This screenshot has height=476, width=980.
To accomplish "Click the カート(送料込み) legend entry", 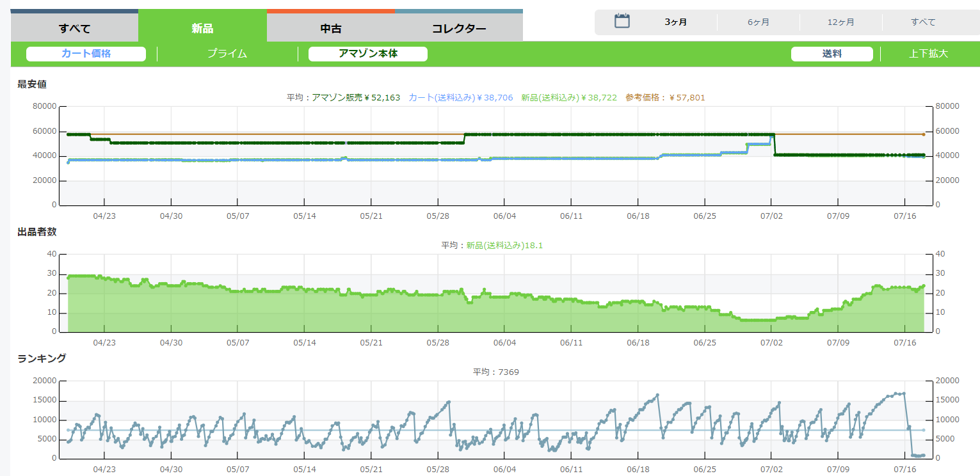I will (x=461, y=98).
